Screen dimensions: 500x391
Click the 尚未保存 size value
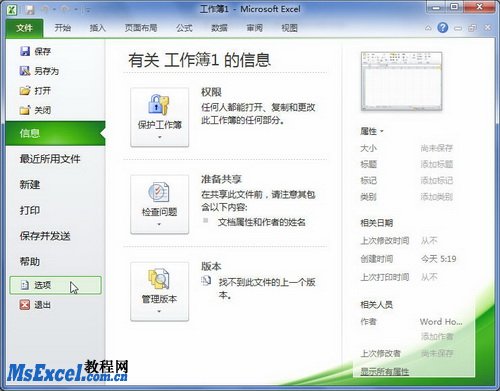(437, 148)
